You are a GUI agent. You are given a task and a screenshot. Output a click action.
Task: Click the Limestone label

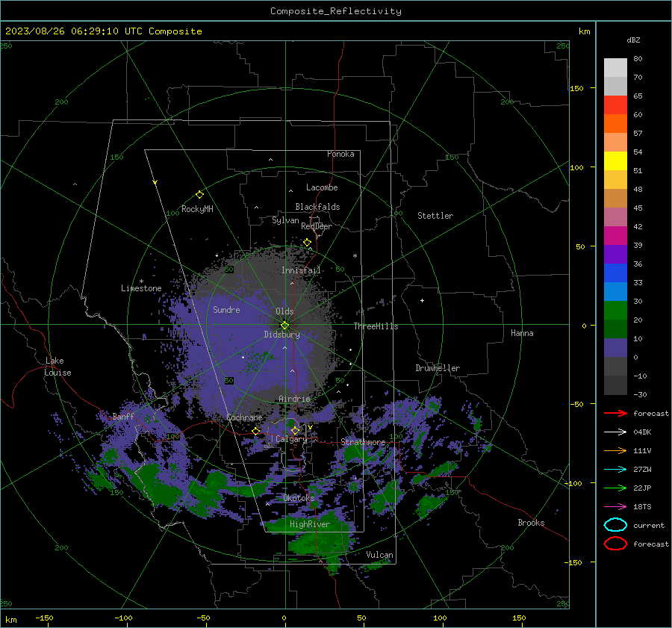pyautogui.click(x=141, y=288)
